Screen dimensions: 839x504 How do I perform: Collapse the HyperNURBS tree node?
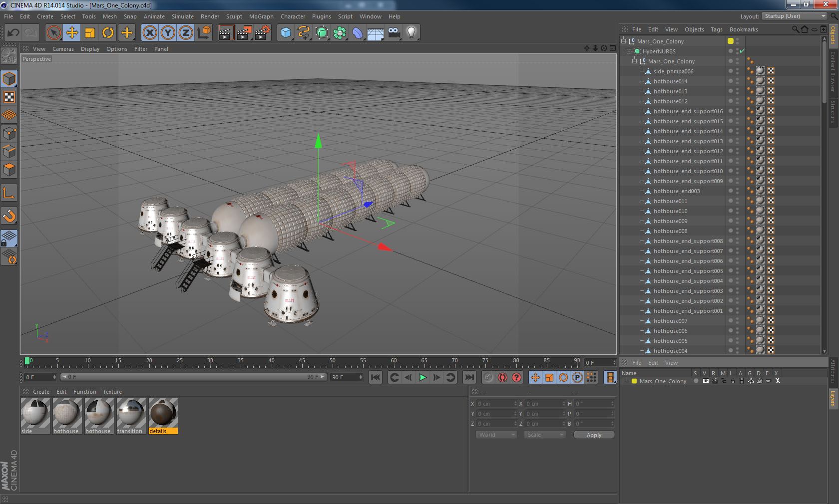pyautogui.click(x=629, y=51)
